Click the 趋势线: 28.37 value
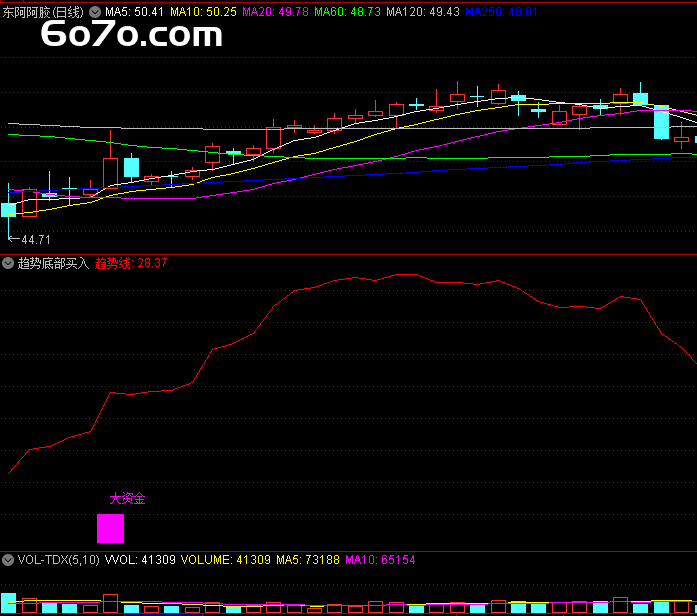This screenshot has width=697, height=616. coord(131,263)
